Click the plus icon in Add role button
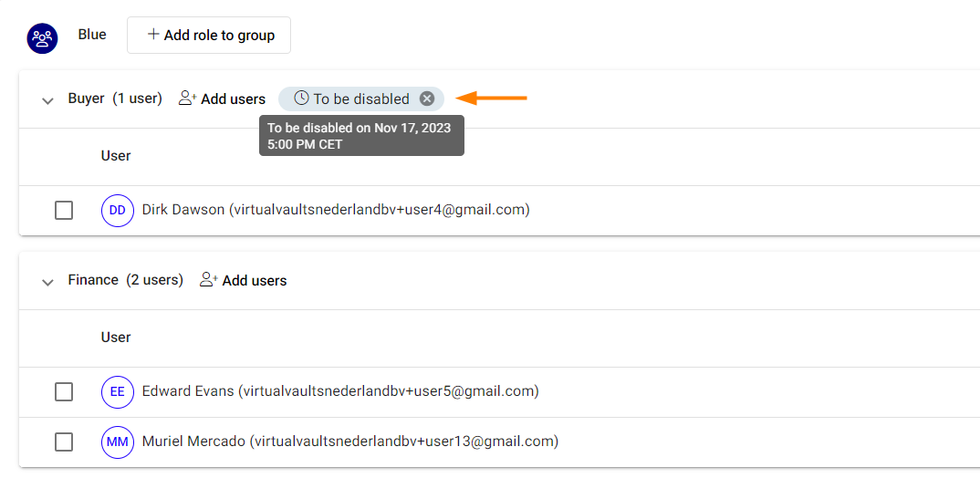 tap(153, 35)
